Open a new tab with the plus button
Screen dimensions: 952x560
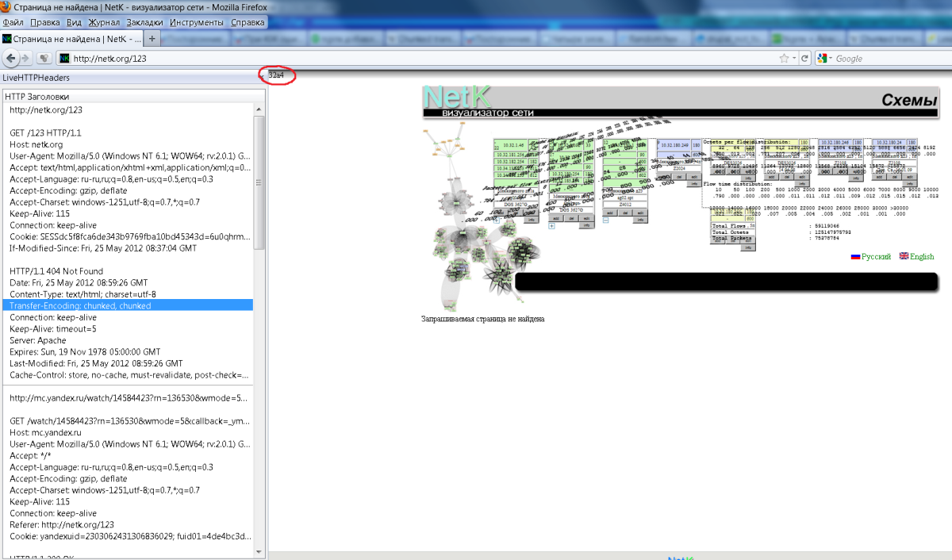coord(152,38)
